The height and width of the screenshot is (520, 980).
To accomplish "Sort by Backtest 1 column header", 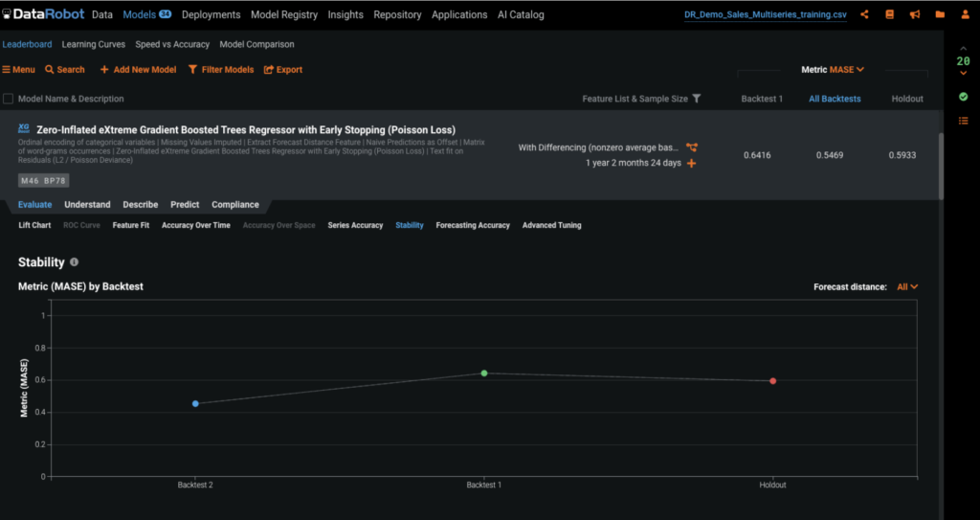I will [x=762, y=99].
